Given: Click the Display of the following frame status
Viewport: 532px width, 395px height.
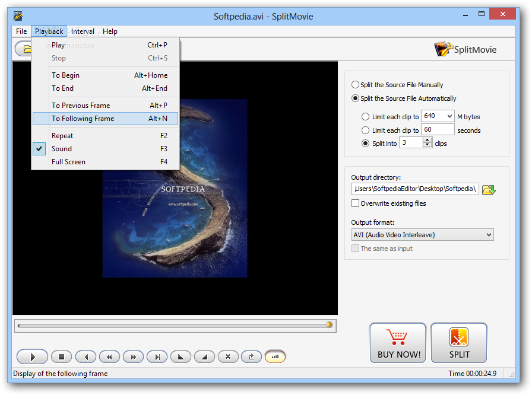Looking at the screenshot, I should [61, 373].
